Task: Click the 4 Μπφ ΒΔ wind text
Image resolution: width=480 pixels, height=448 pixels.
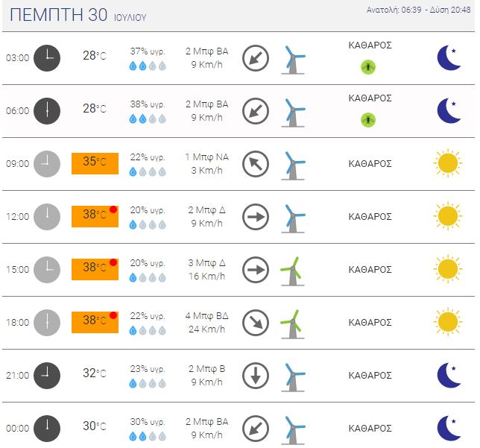Action: coord(207,316)
